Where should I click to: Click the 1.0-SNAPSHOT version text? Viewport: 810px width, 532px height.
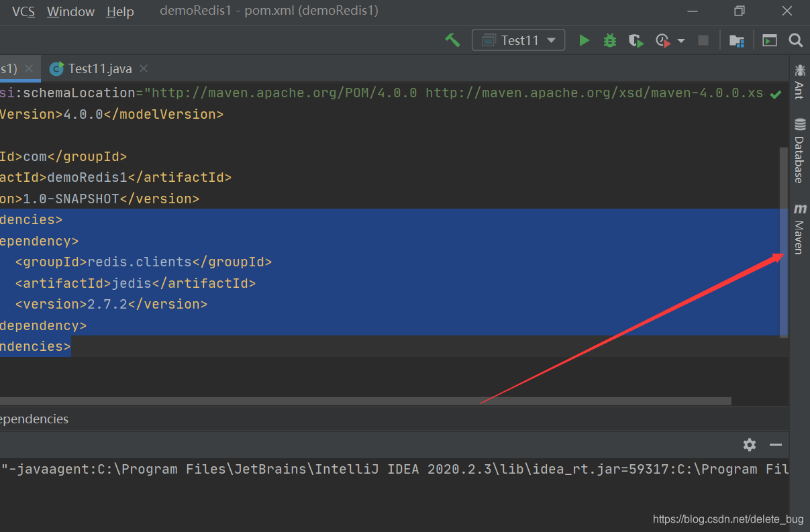pyautogui.click(x=70, y=199)
